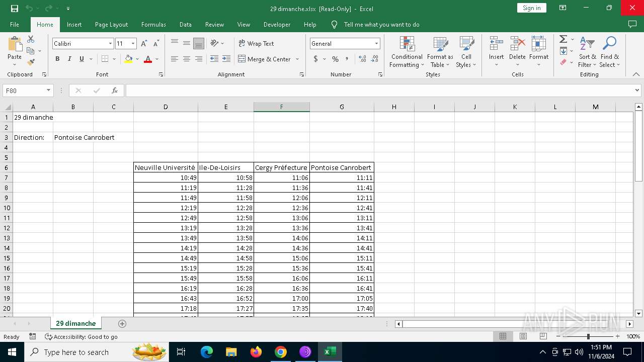Image resolution: width=644 pixels, height=362 pixels.
Task: Open Excel from the Windows taskbar
Action: 330,352
